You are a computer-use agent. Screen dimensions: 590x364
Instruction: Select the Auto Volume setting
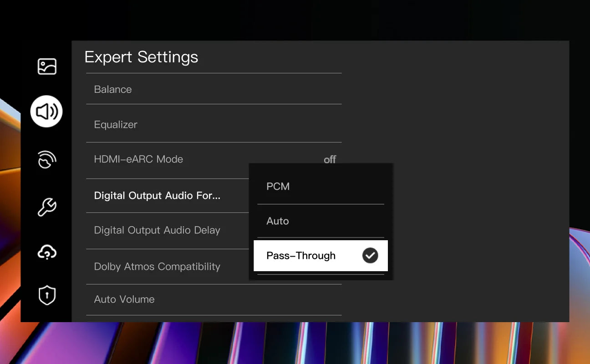click(x=124, y=299)
